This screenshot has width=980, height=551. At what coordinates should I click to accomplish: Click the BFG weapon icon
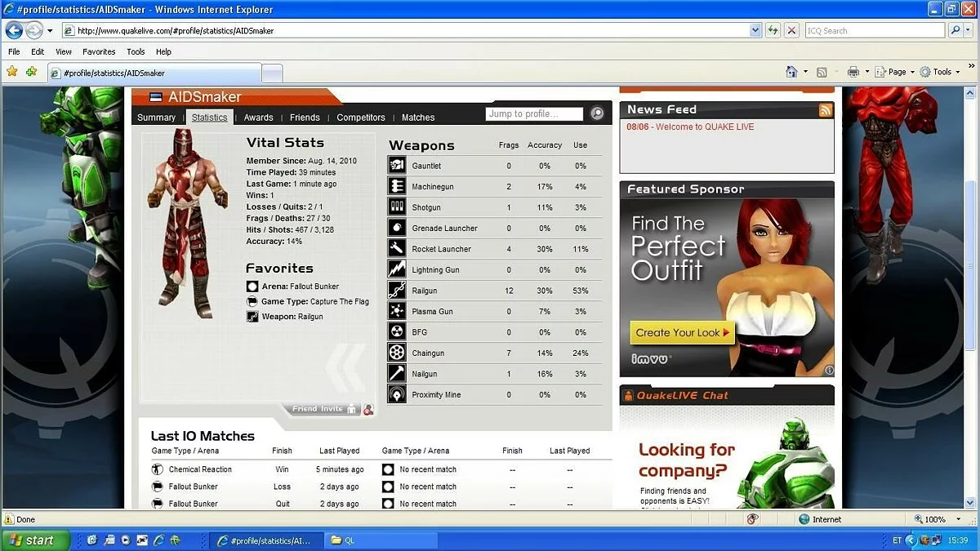pyautogui.click(x=397, y=332)
